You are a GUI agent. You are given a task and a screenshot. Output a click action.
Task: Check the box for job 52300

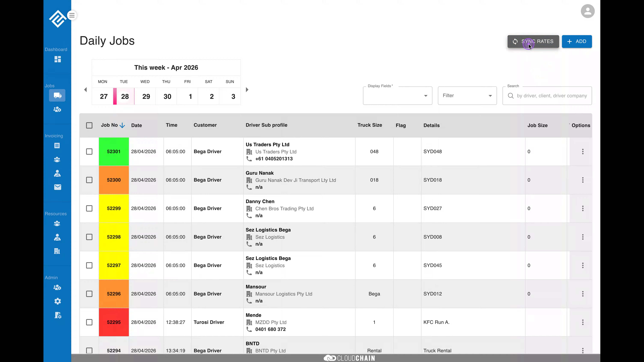point(89,180)
